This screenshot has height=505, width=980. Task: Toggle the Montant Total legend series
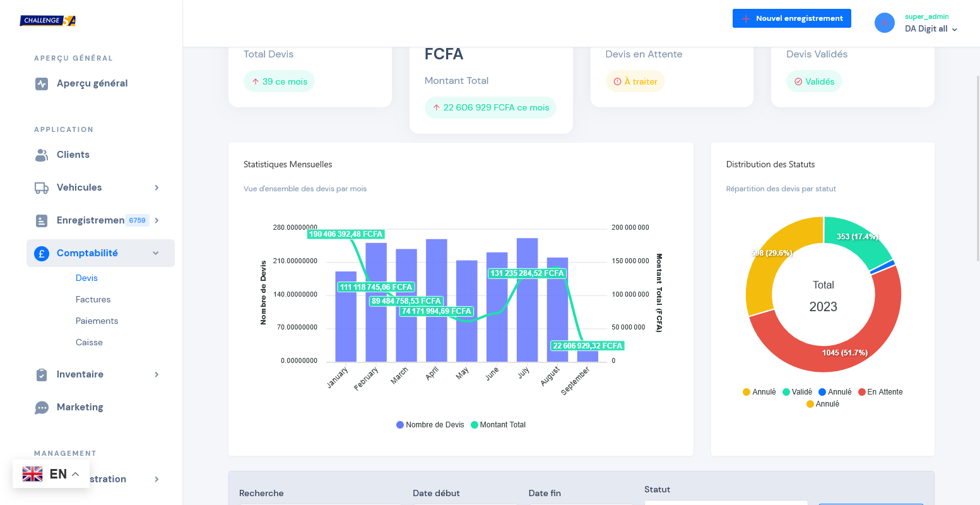[498, 425]
